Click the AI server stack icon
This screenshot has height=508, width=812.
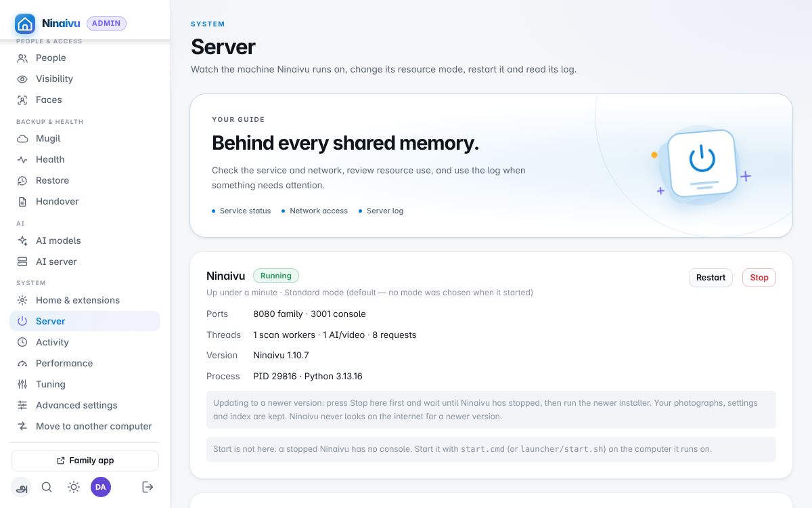coord(22,262)
